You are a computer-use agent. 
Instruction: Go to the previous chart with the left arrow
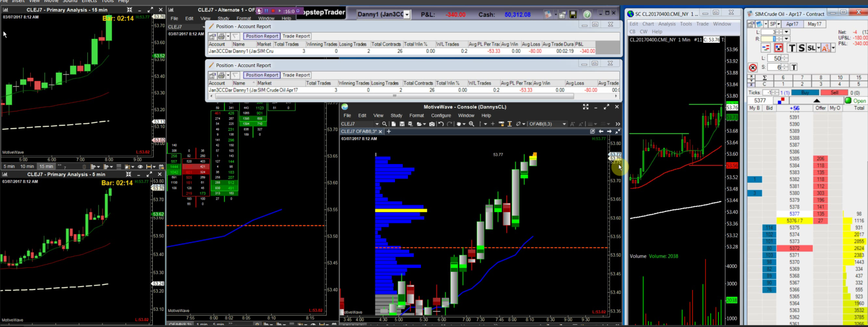601,132
